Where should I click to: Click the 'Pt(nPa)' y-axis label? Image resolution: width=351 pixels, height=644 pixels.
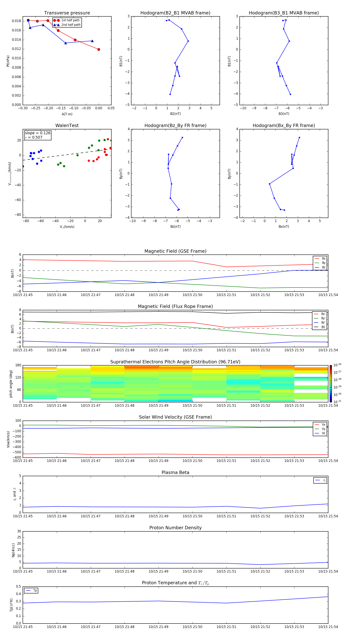(x=8, y=61)
